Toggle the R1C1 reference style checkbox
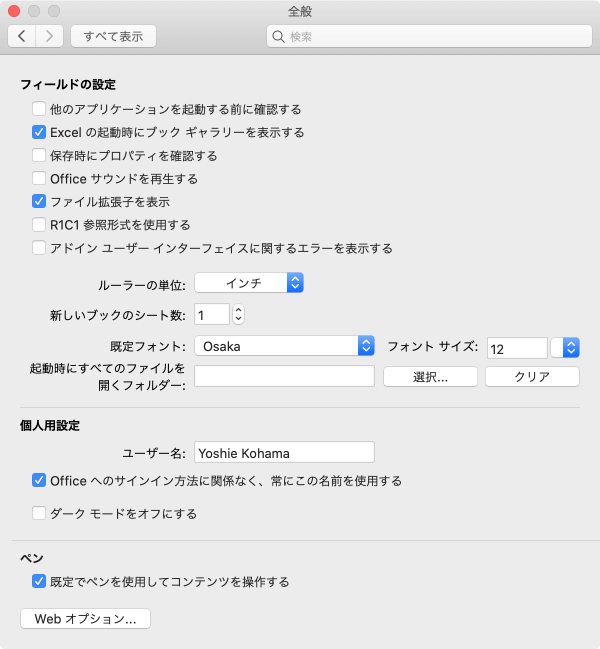 pyautogui.click(x=39, y=225)
